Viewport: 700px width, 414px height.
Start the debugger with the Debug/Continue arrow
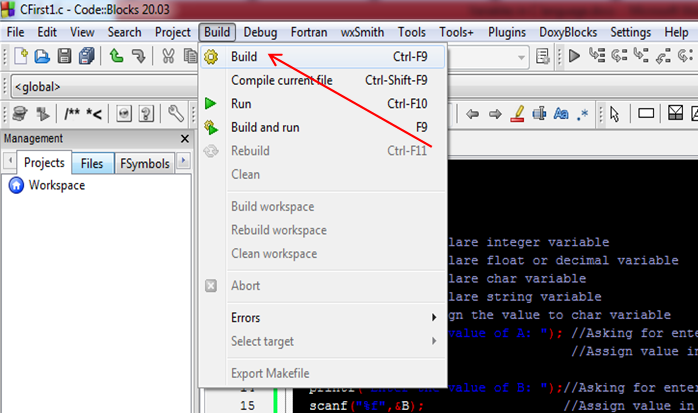[574, 56]
